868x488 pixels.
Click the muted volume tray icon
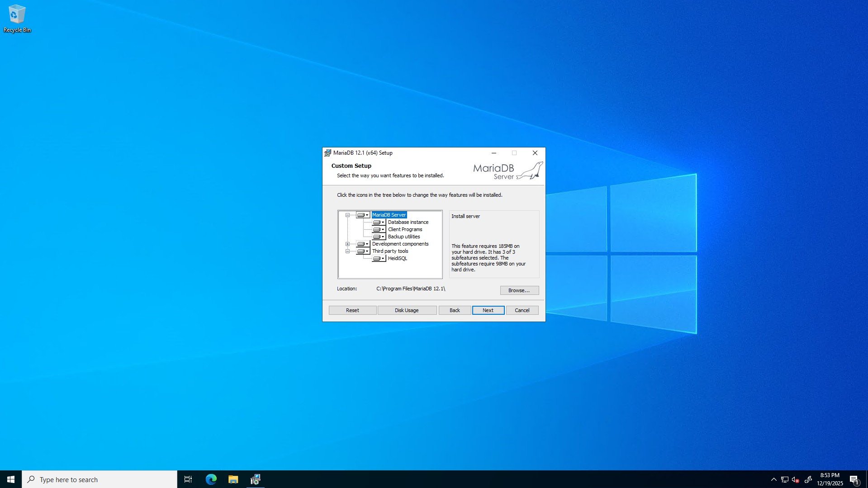point(796,479)
